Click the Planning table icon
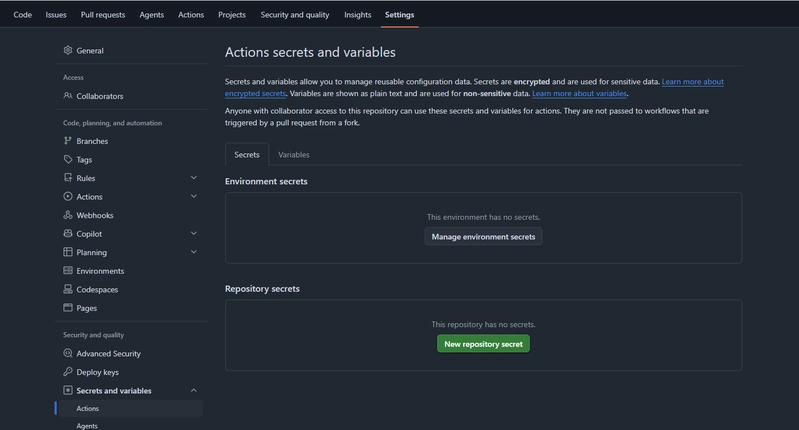 point(68,252)
